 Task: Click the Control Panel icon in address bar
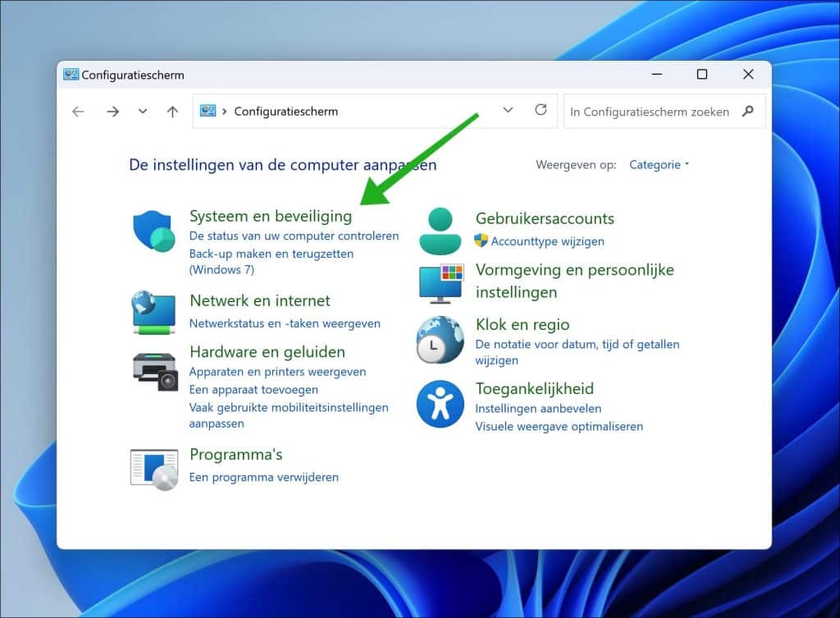click(x=208, y=111)
